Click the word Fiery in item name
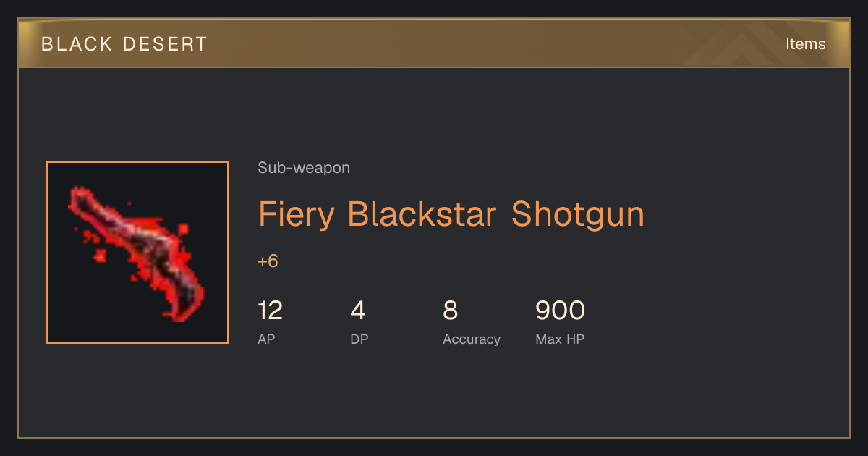 click(297, 215)
